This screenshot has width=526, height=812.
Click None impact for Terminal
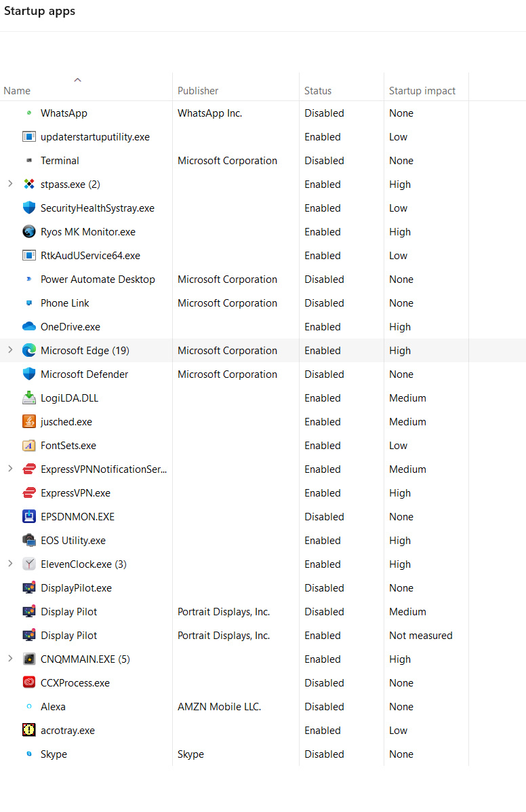[x=401, y=161]
